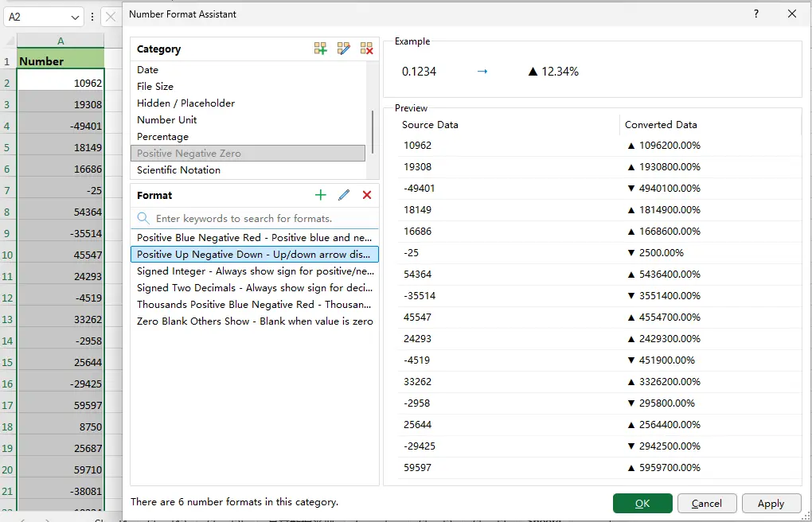Viewport: 812px width, 522px height.
Task: Add a new format with the green plus
Action: click(x=321, y=195)
